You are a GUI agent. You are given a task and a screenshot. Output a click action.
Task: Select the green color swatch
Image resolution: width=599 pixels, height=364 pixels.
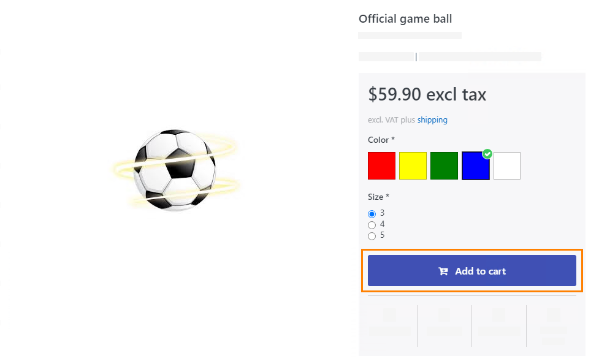point(444,165)
